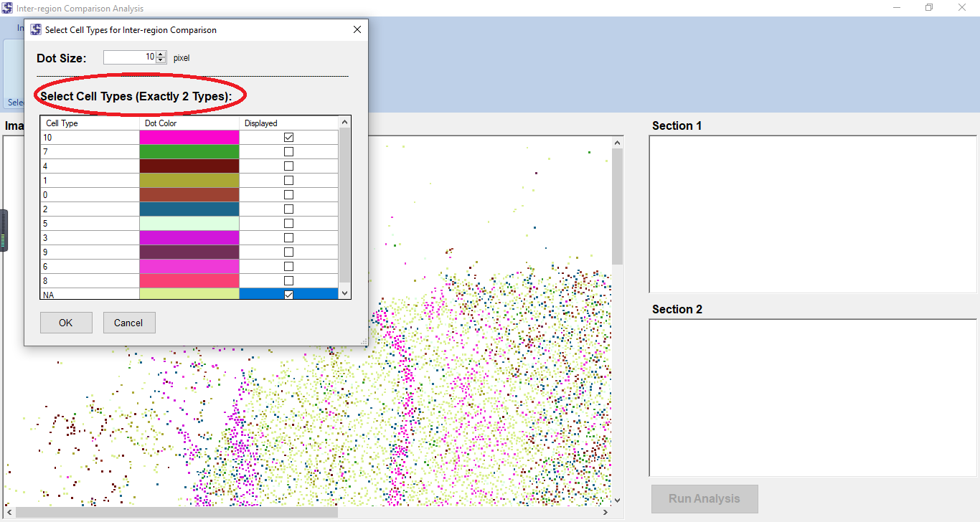Click the dialog's title bar app icon
Viewport: 980px width, 522px height.
[35, 30]
